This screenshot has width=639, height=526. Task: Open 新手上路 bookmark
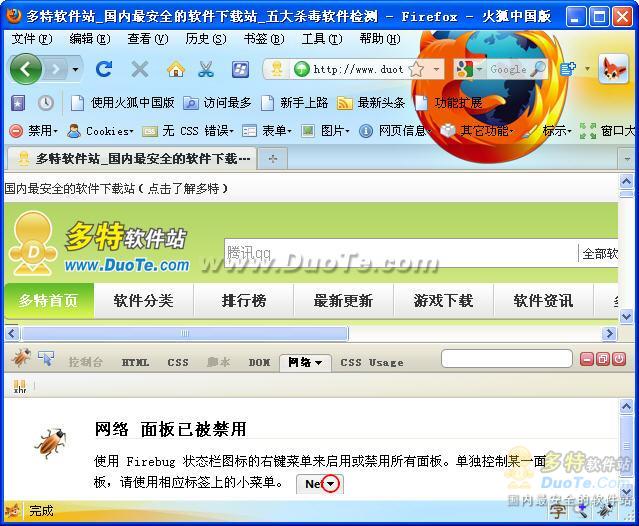pos(294,103)
